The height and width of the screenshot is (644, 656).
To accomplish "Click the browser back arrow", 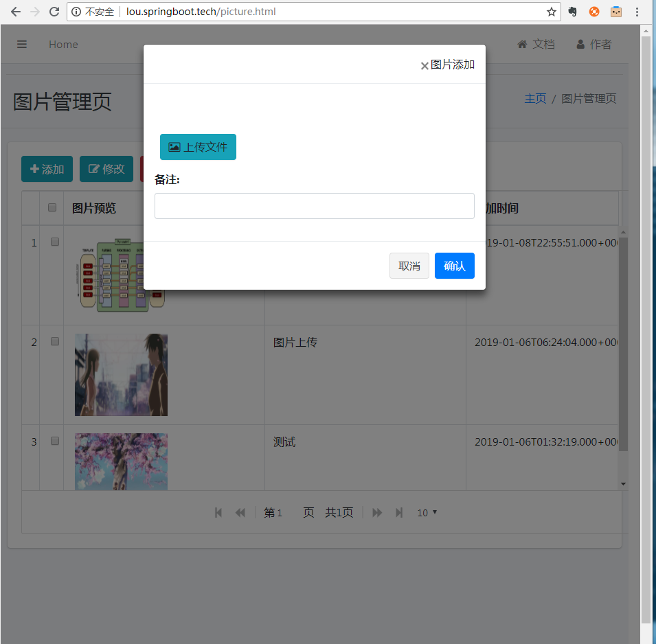I will pyautogui.click(x=16, y=12).
